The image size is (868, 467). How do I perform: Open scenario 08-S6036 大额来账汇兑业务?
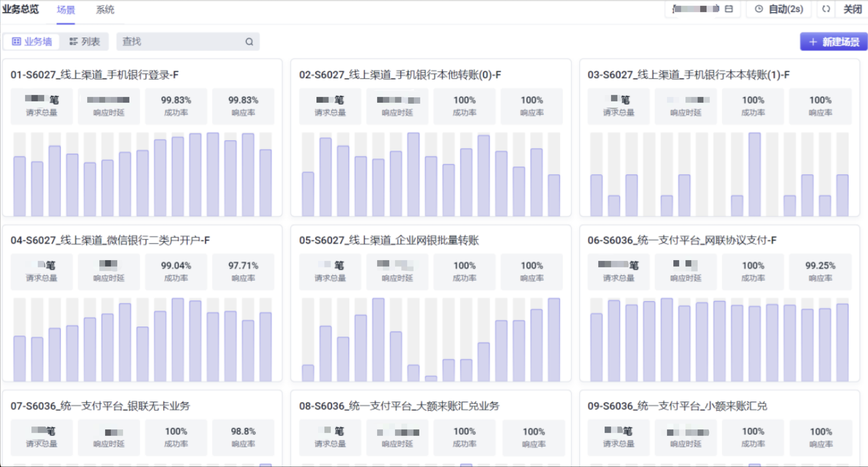pyautogui.click(x=399, y=406)
